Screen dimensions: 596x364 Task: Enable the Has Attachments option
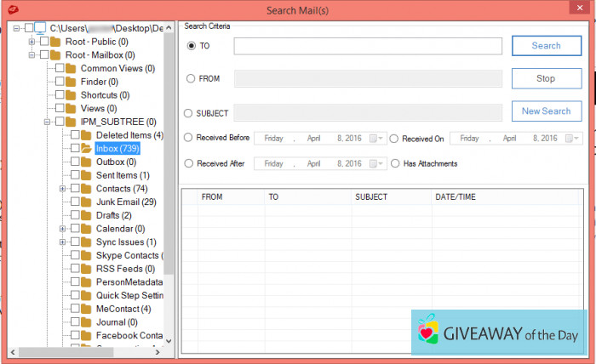394,163
